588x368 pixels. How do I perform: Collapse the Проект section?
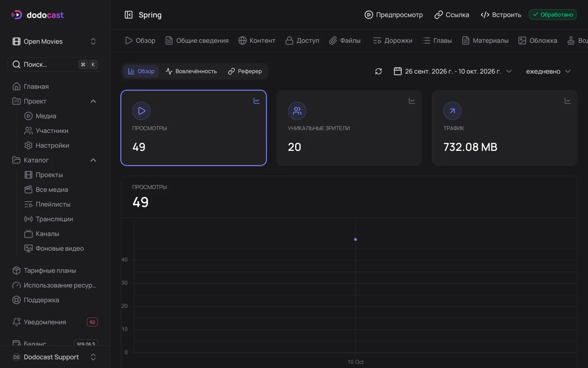click(x=93, y=101)
